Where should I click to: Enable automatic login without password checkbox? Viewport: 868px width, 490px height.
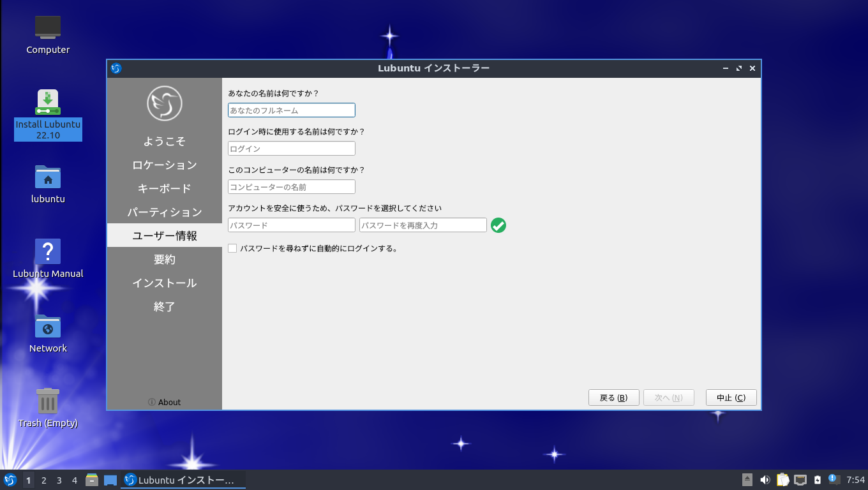[232, 248]
